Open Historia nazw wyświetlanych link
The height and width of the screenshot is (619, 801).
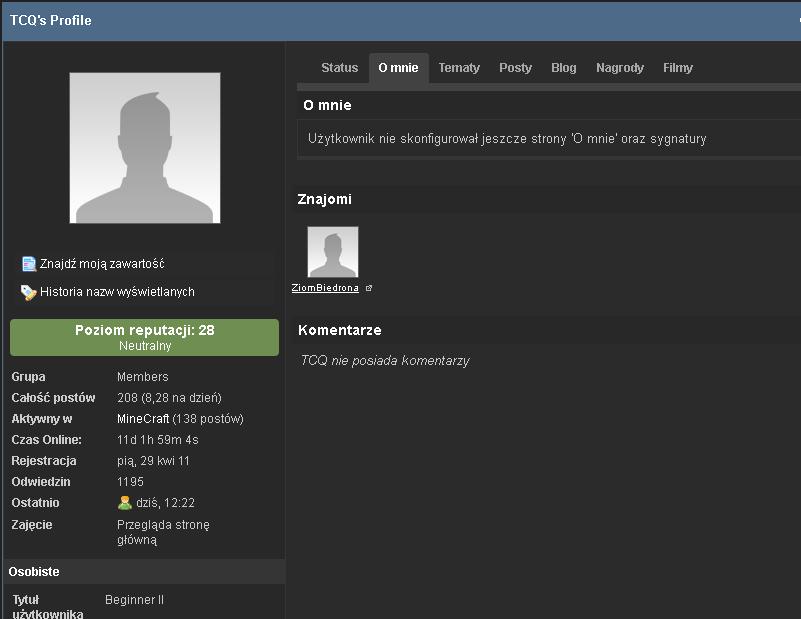coord(117,292)
